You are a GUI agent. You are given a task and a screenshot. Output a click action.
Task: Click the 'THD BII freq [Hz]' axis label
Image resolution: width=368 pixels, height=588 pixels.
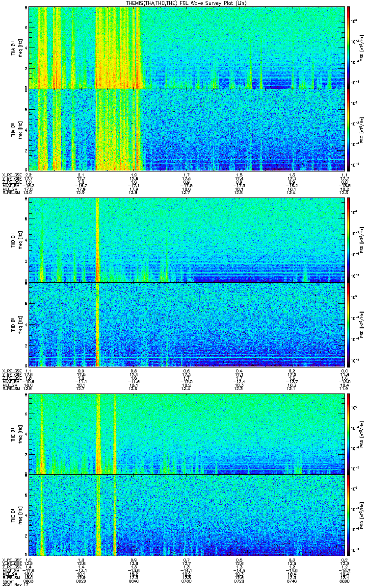[x=17, y=324]
